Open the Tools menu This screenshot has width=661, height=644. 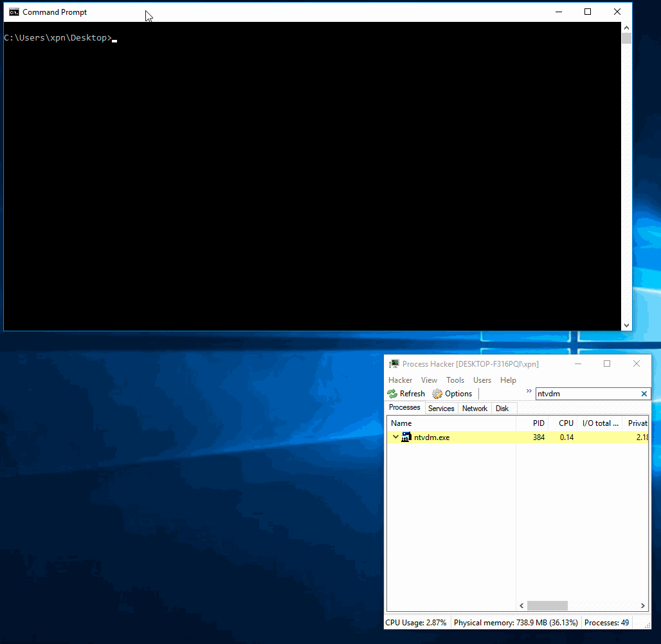click(x=455, y=380)
